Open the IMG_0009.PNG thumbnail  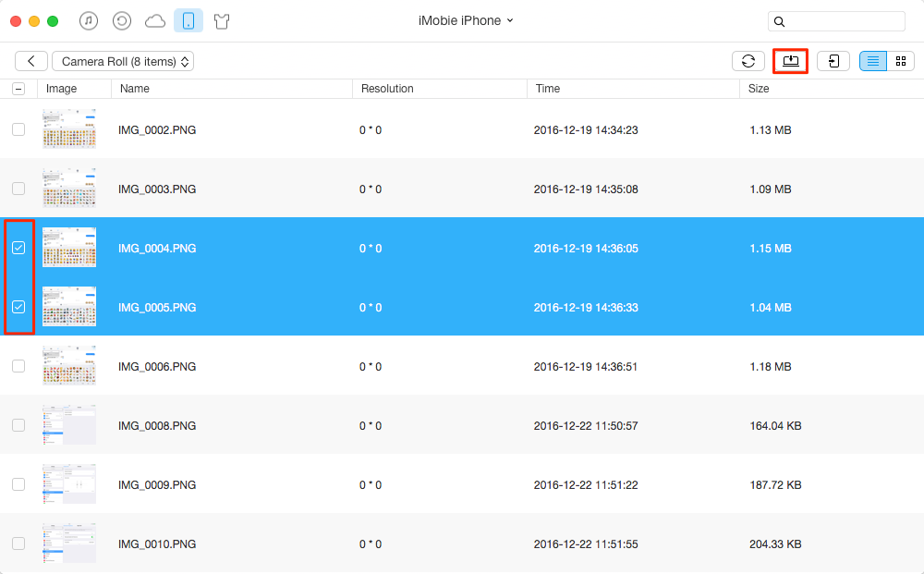69,483
